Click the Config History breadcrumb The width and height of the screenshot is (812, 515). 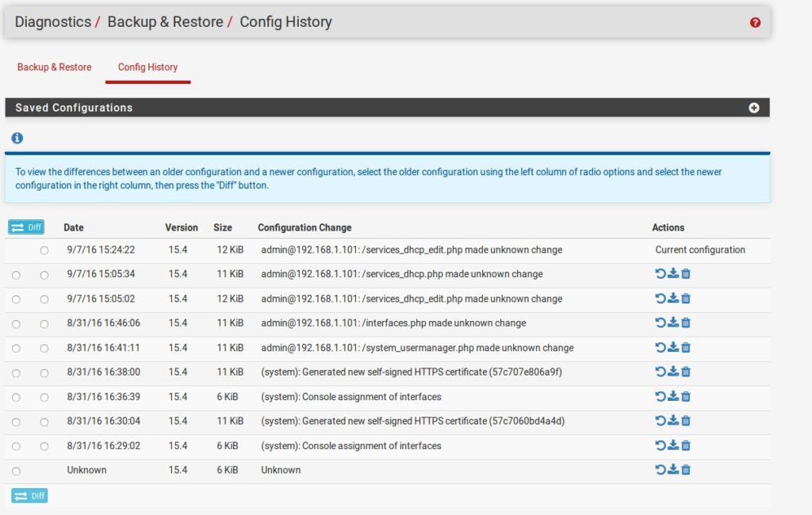(x=285, y=22)
